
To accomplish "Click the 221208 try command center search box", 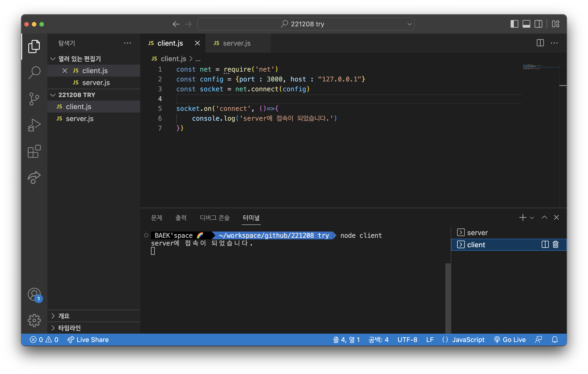I will click(x=306, y=24).
